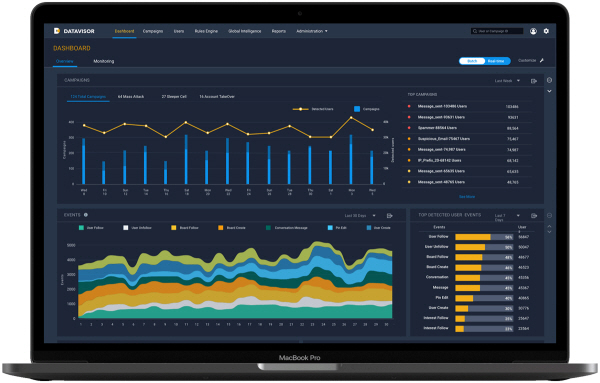Click up/down arrows beside Top Detected Events
This screenshot has width=600, height=383.
click(x=549, y=229)
